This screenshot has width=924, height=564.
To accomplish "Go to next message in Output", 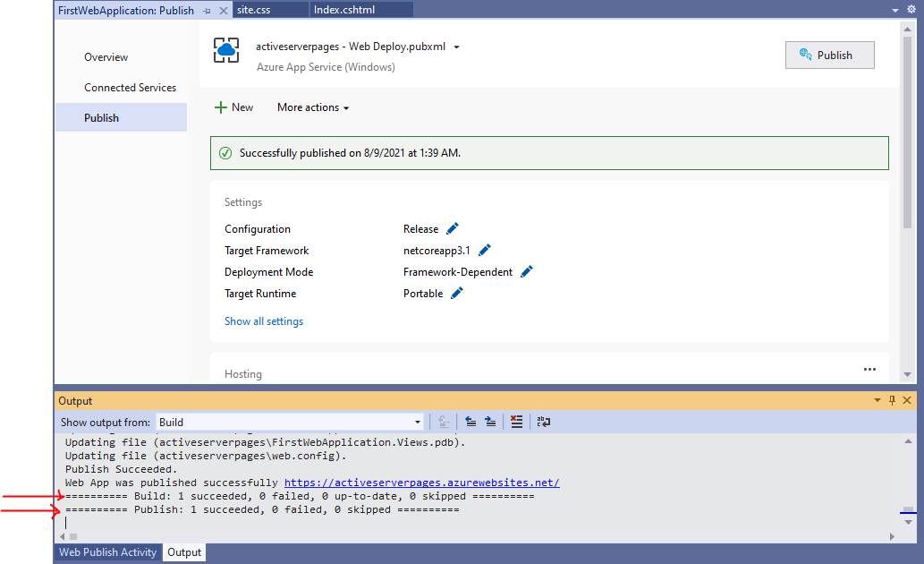I will point(490,422).
